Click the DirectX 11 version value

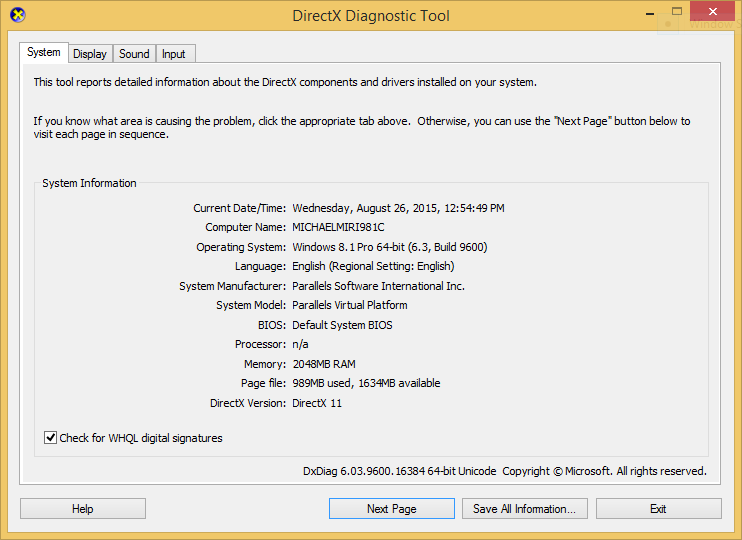(x=317, y=403)
